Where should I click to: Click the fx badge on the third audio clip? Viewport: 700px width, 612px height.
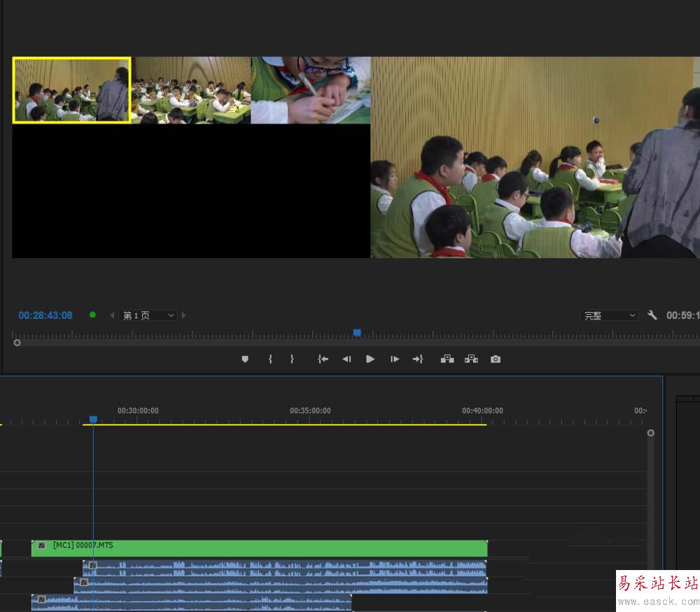[41, 599]
